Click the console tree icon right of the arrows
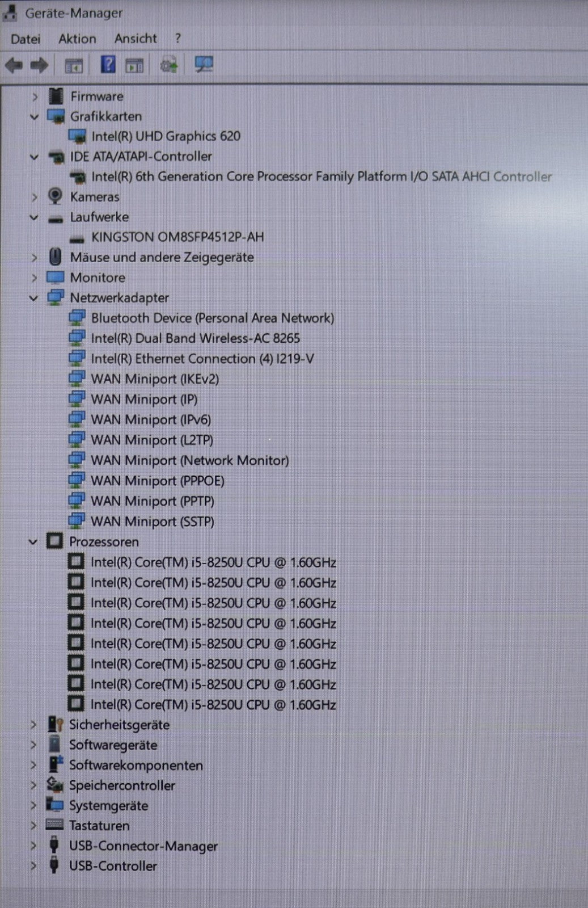Viewport: 588px width, 908px height. click(x=74, y=66)
